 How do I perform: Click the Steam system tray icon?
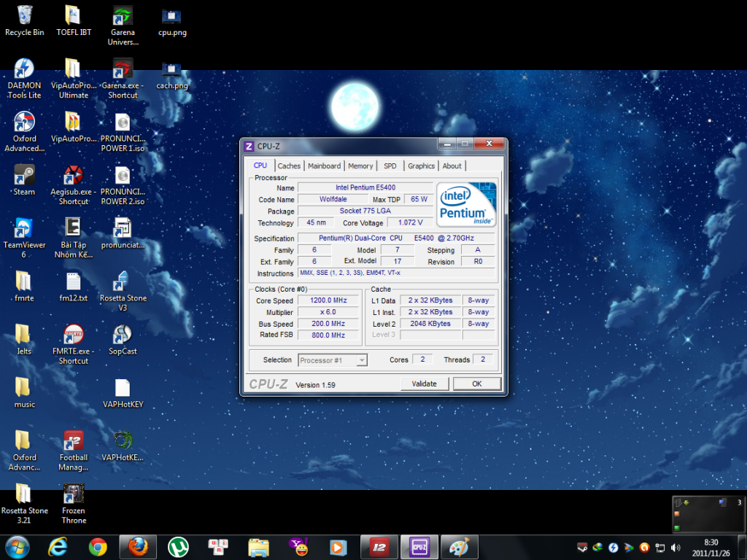581,548
